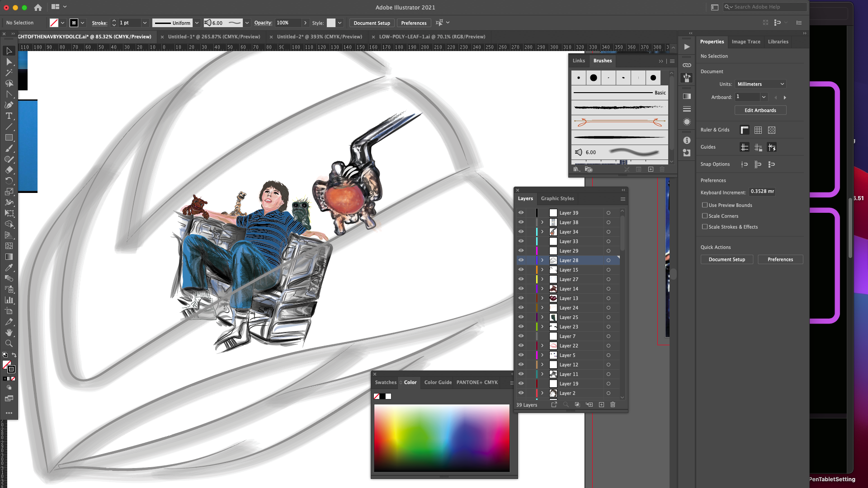Screen dimensions: 868x488
Task: Go to the Home screen icon
Action: 38,7
